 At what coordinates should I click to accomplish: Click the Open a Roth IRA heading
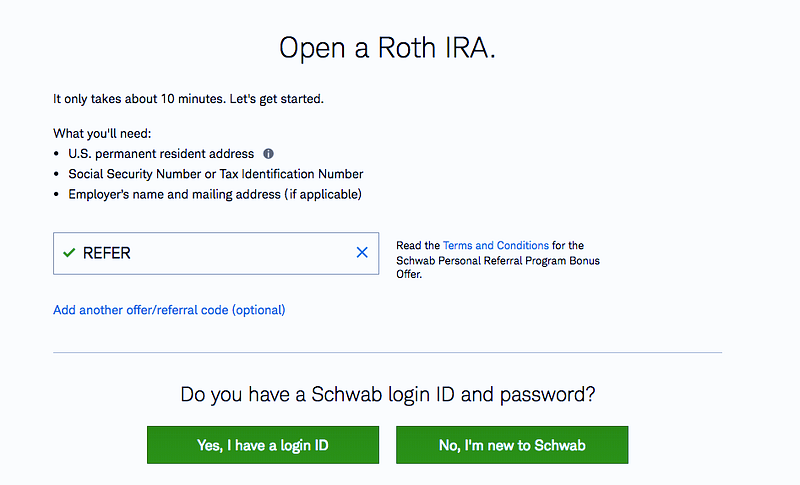(x=386, y=48)
